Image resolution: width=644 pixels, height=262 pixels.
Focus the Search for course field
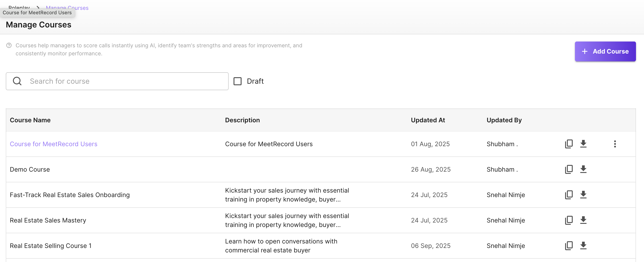tap(125, 81)
